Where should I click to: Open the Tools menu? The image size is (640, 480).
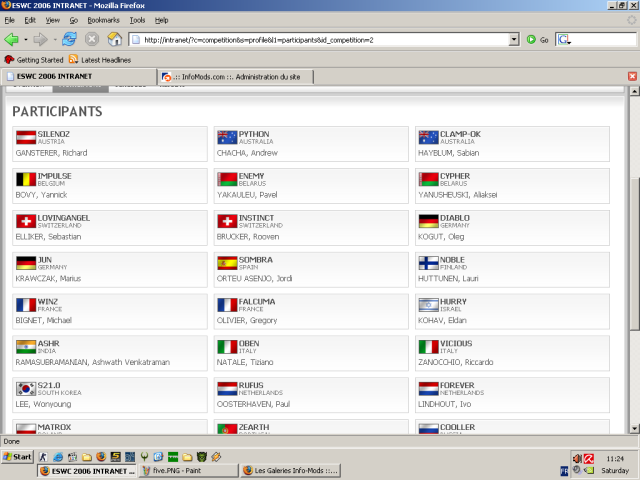point(137,20)
